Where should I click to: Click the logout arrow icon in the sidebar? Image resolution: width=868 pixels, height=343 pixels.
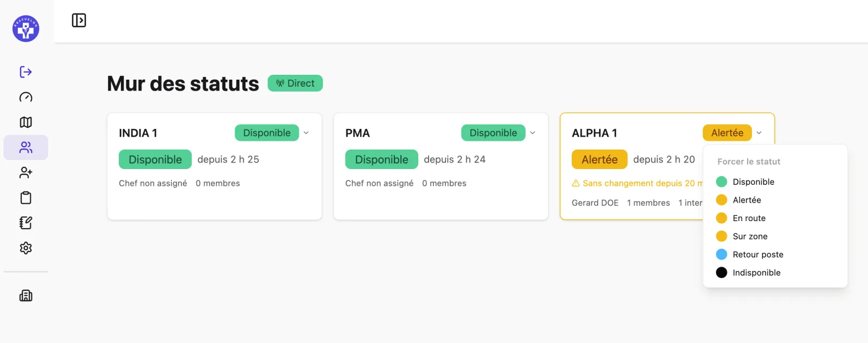(25, 72)
